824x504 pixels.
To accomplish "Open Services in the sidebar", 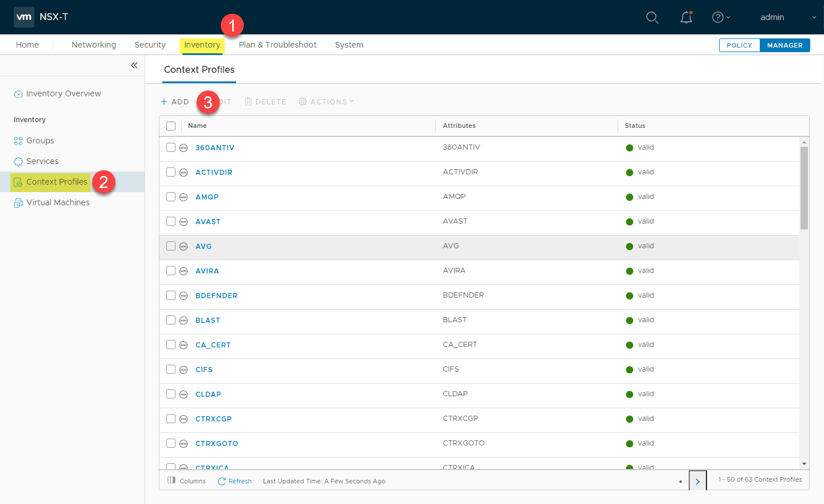I will (x=42, y=161).
